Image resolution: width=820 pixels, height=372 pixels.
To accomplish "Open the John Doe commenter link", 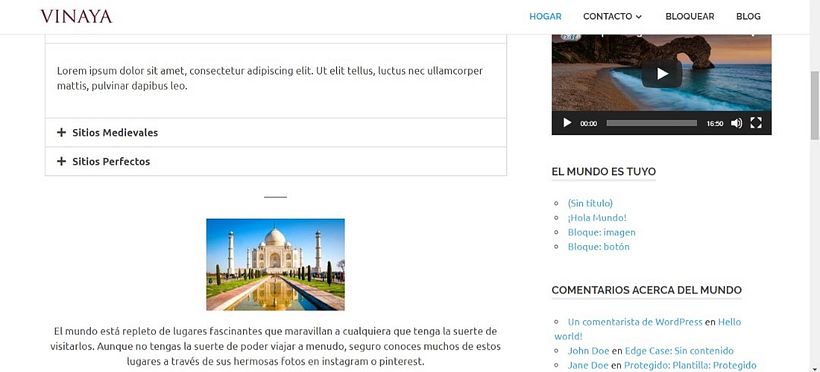I will coord(588,351).
